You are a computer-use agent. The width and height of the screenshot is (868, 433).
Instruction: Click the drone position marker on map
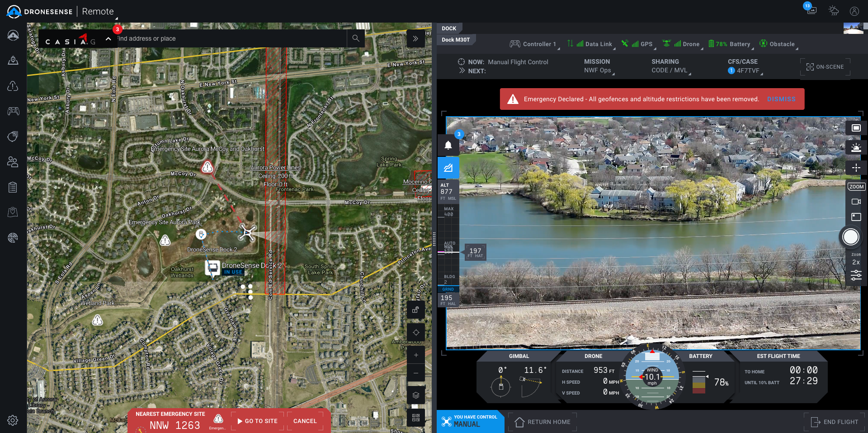pyautogui.click(x=247, y=232)
